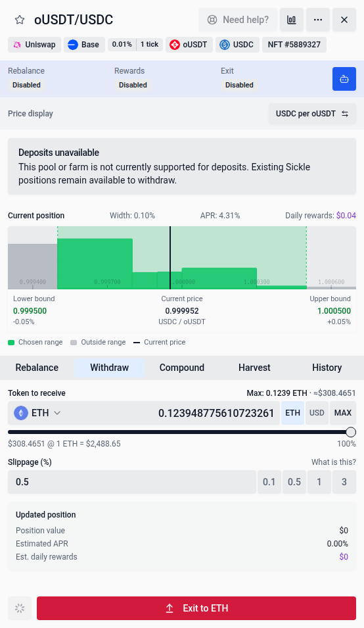
Task: Open the chart analytics icon button
Action: [292, 20]
